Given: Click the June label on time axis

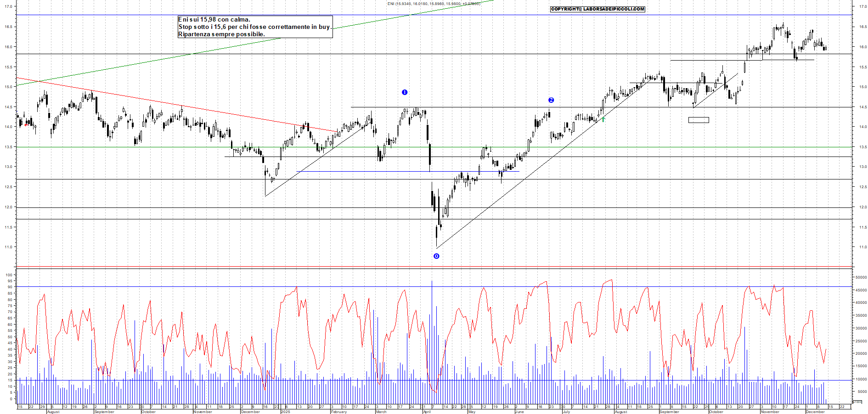Looking at the screenshot, I should click(519, 412).
